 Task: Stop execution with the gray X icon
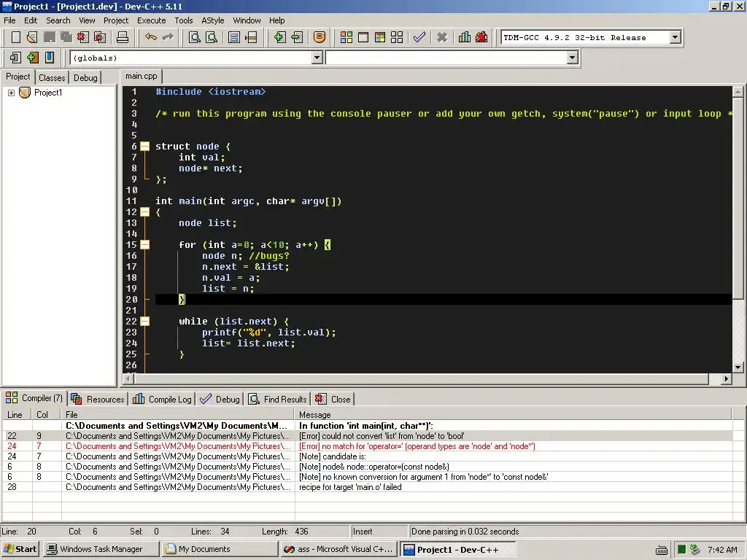point(441,37)
